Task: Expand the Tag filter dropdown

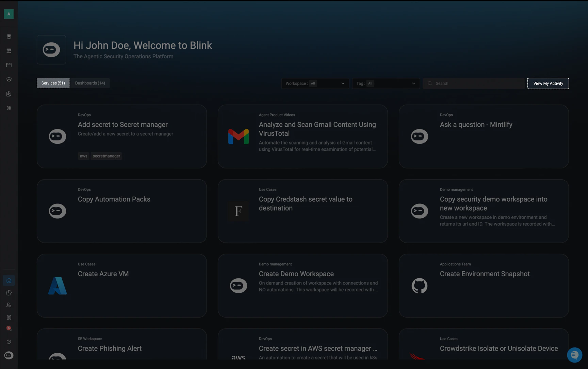Action: click(386, 83)
